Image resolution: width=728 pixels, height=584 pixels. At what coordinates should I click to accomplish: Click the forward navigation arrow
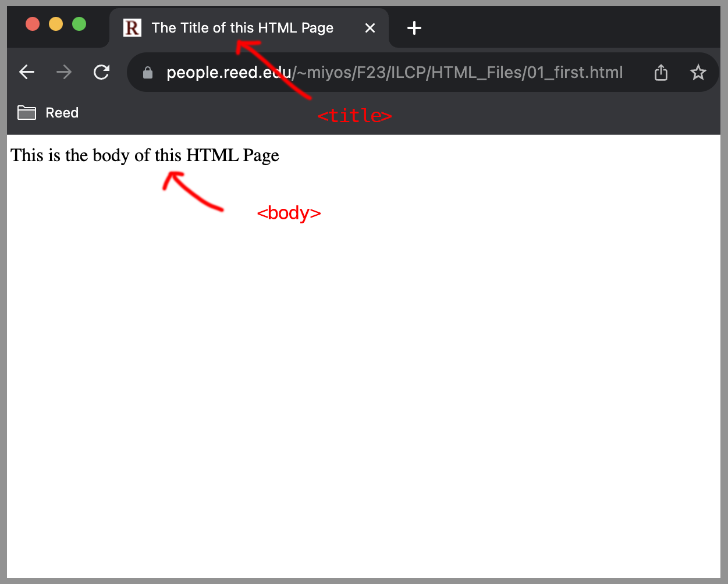64,72
